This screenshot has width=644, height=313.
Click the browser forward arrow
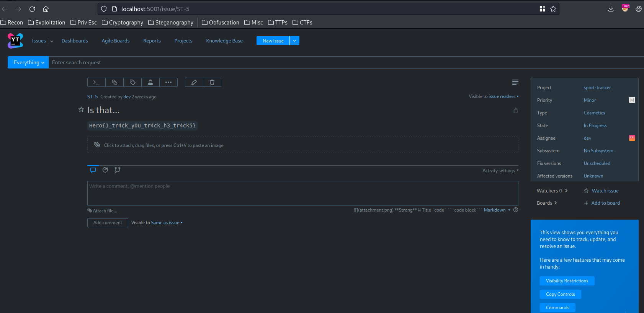[x=18, y=9]
